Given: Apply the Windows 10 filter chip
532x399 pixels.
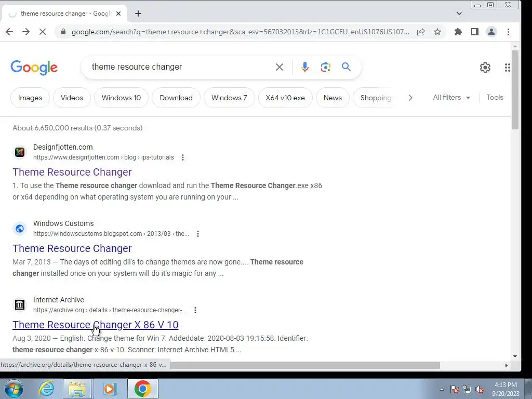Looking at the screenshot, I should click(x=121, y=98).
